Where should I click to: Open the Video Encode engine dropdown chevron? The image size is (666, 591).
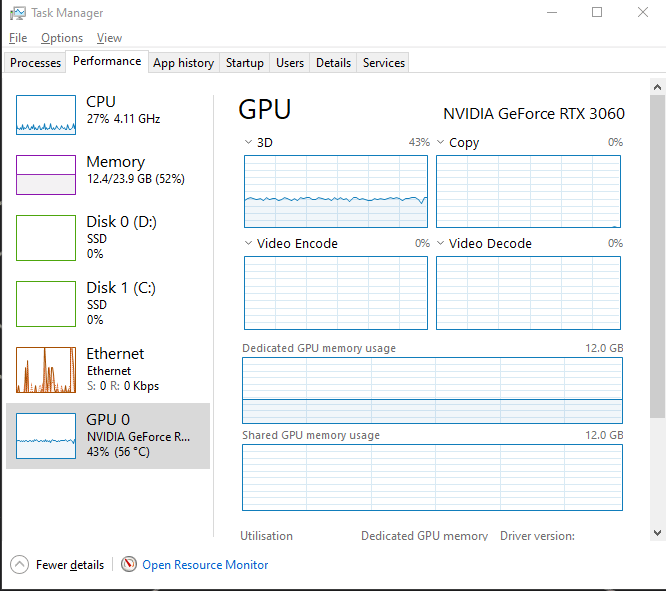pyautogui.click(x=248, y=243)
